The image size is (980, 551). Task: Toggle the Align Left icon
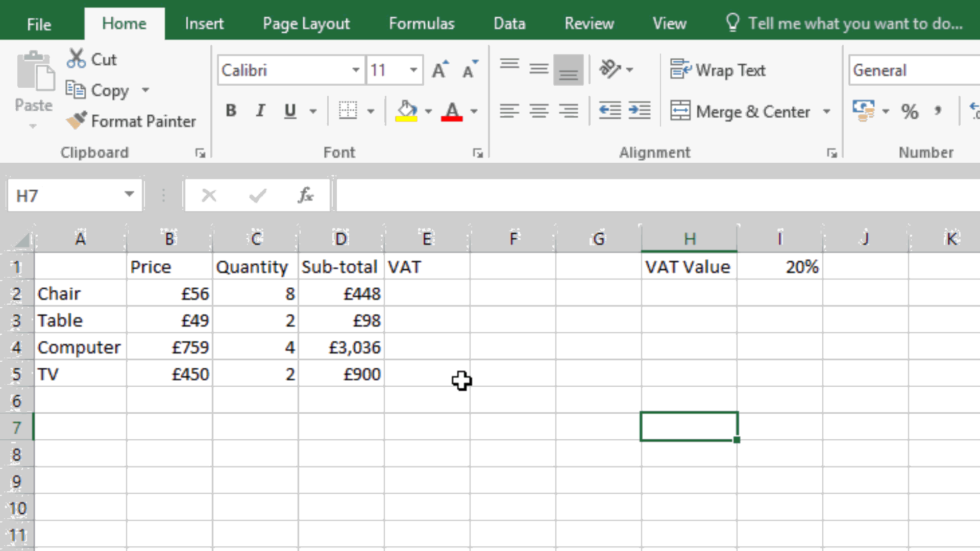[509, 110]
